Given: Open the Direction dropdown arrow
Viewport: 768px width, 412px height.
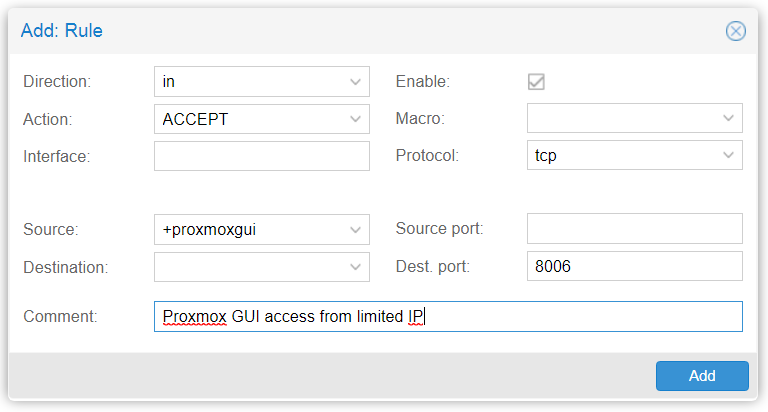Looking at the screenshot, I should pyautogui.click(x=356, y=82).
